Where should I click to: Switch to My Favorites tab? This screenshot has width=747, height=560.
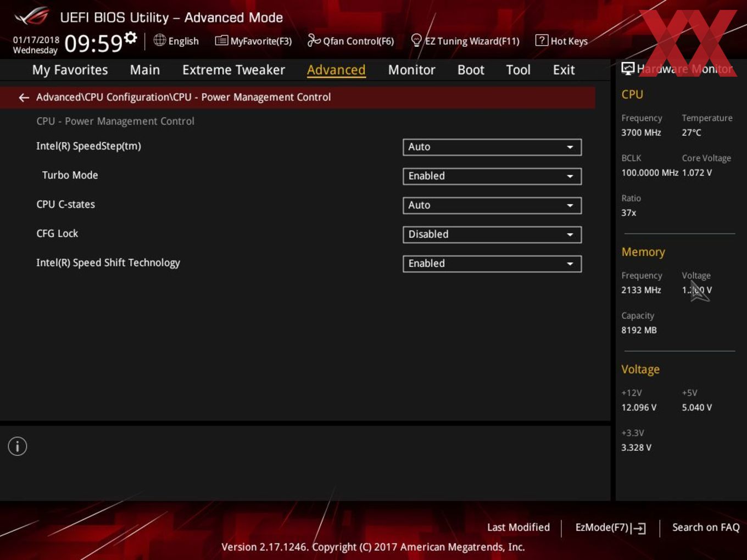(x=70, y=70)
